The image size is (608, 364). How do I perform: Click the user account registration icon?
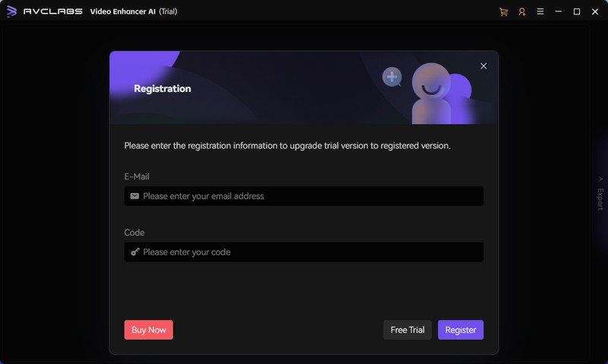point(522,11)
